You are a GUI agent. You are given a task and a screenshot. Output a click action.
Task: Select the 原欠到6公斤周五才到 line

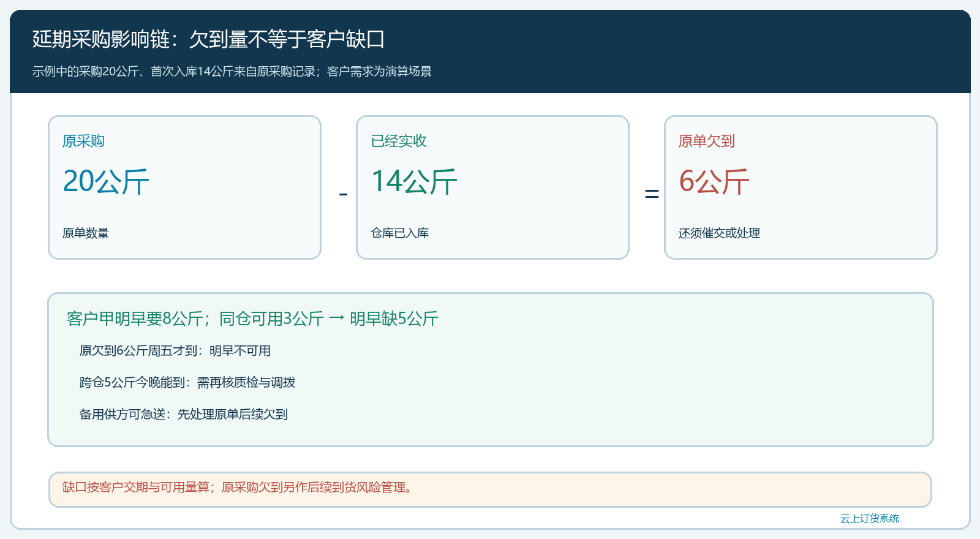[x=175, y=351]
